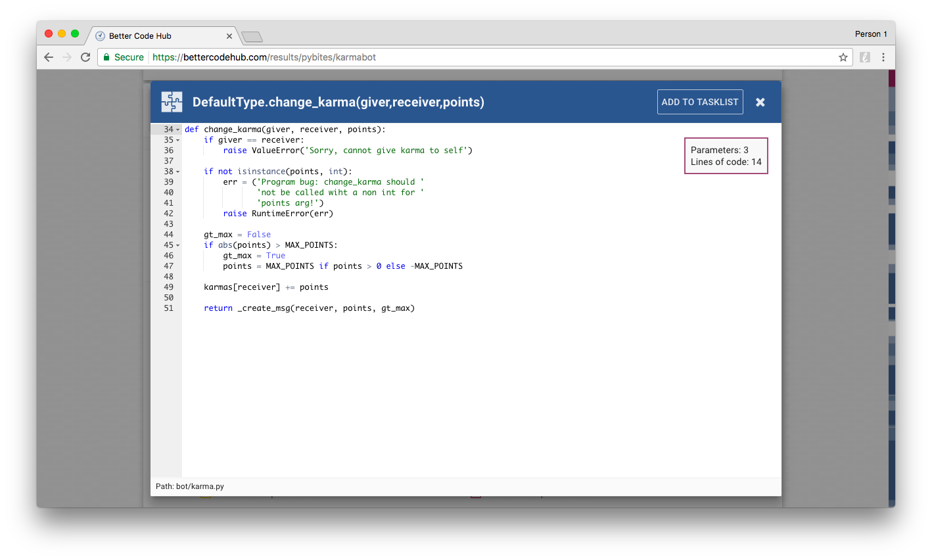The height and width of the screenshot is (560, 932).
Task: Collapse the isinstance check at line 38
Action: (x=177, y=171)
